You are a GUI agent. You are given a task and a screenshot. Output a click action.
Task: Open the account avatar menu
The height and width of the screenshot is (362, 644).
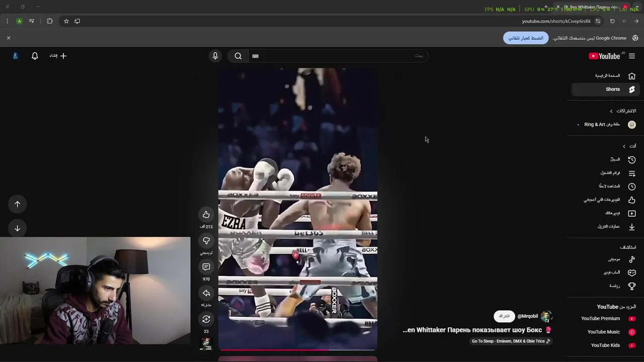(x=15, y=56)
